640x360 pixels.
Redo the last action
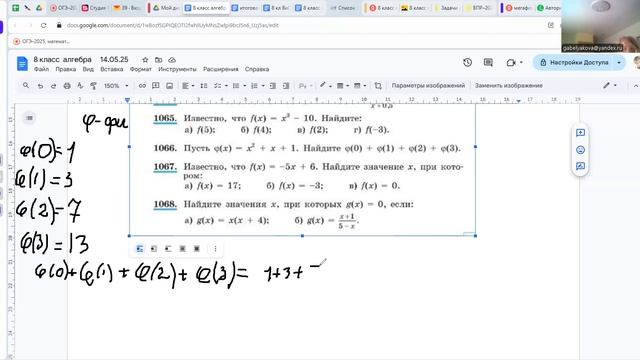[53, 86]
